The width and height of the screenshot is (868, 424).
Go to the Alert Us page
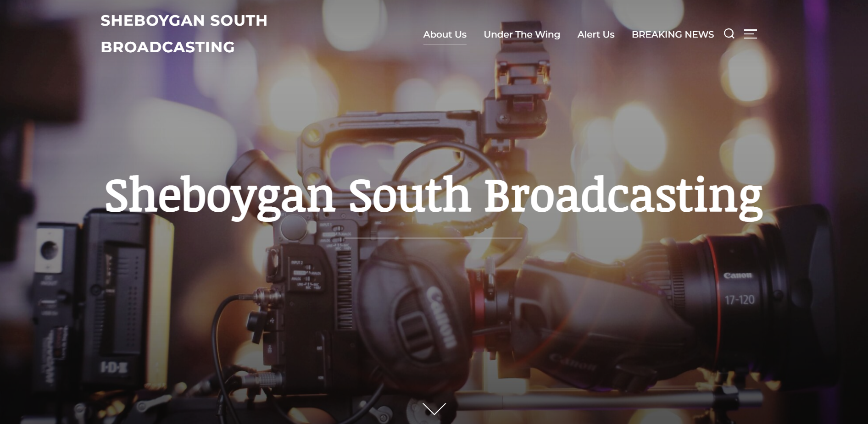595,34
